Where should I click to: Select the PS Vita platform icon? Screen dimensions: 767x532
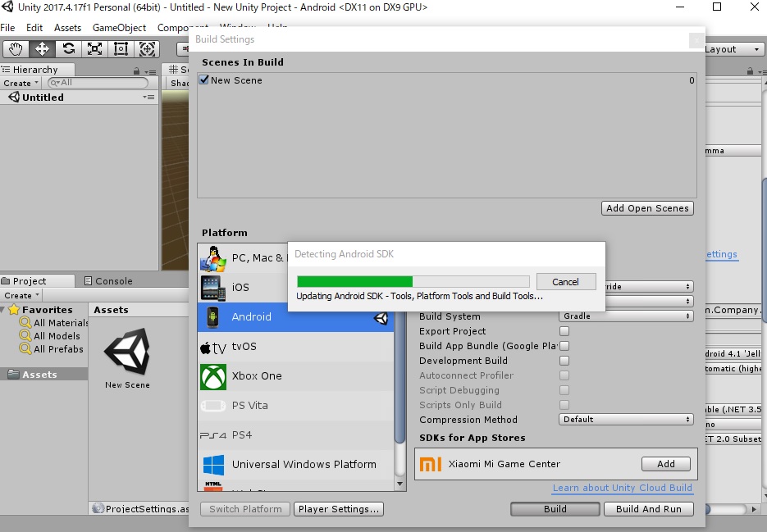213,406
